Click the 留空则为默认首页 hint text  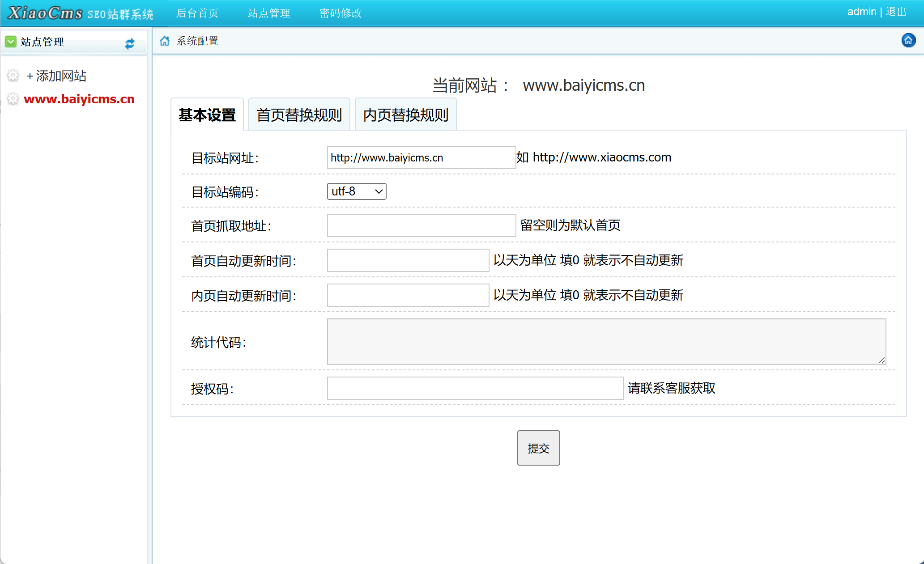point(571,225)
